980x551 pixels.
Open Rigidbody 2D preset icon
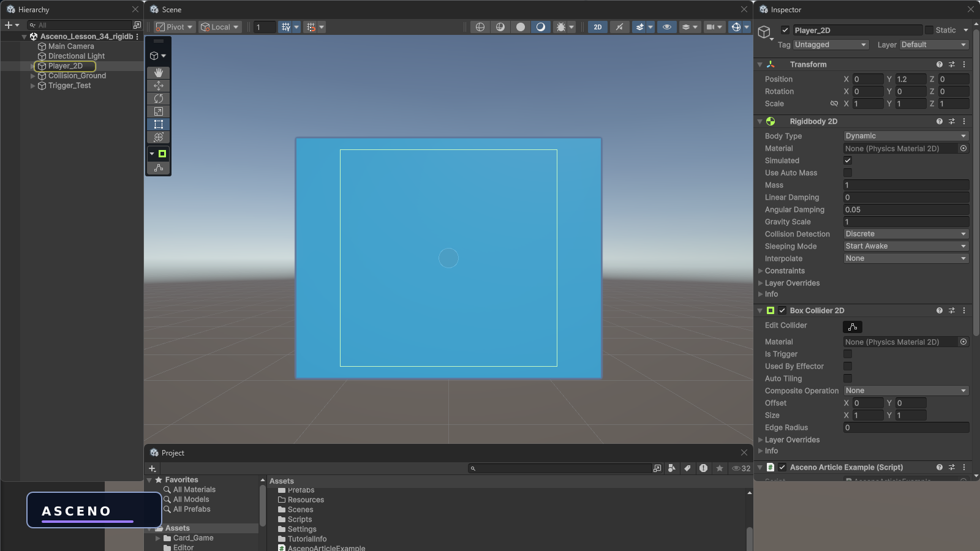coord(952,121)
